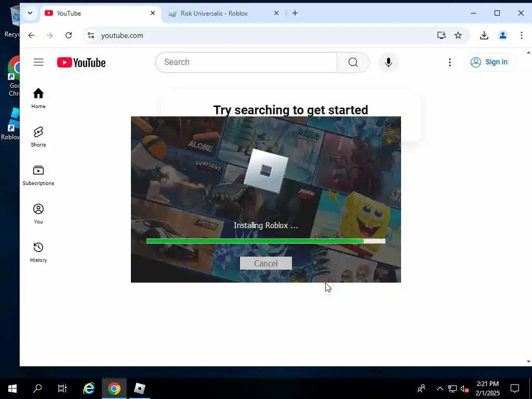
Task: Click the Recycle Bin desktop icon
Action: 12,22
